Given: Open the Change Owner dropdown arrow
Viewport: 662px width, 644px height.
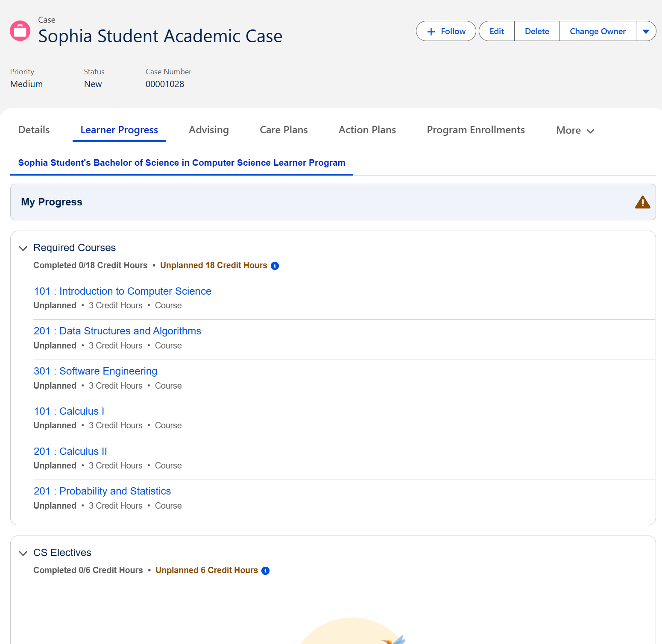Looking at the screenshot, I should [x=646, y=31].
